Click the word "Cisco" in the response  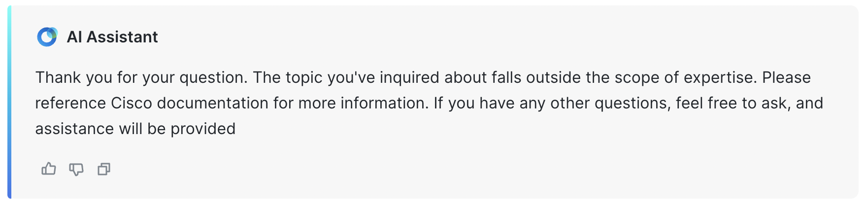click(x=132, y=103)
